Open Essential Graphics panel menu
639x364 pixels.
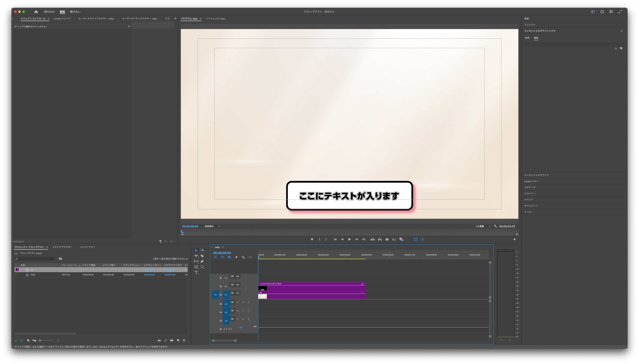pos(621,31)
